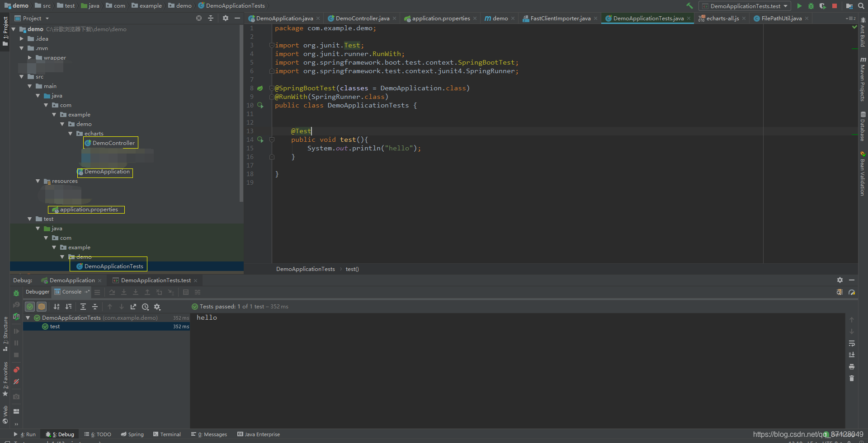This screenshot has width=868, height=443.
Task: View breakpoints red circles icon
Action: (x=16, y=370)
